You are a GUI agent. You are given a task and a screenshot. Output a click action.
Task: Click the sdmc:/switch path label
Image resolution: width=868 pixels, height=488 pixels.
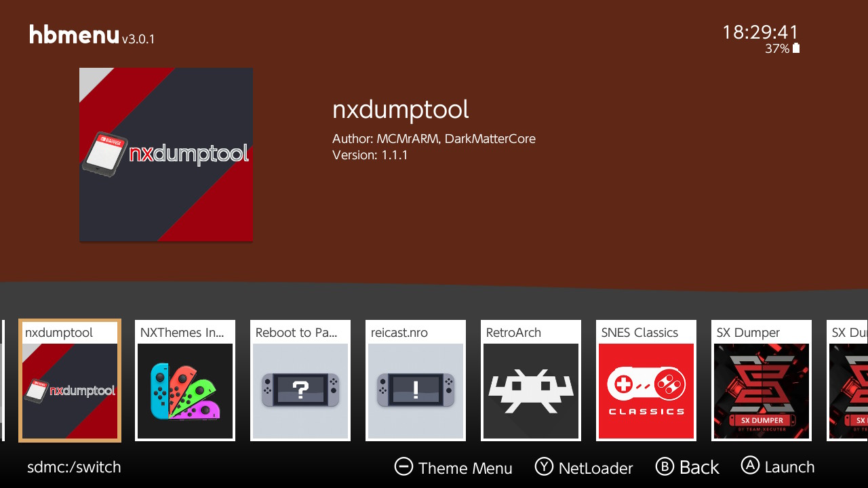tap(73, 467)
